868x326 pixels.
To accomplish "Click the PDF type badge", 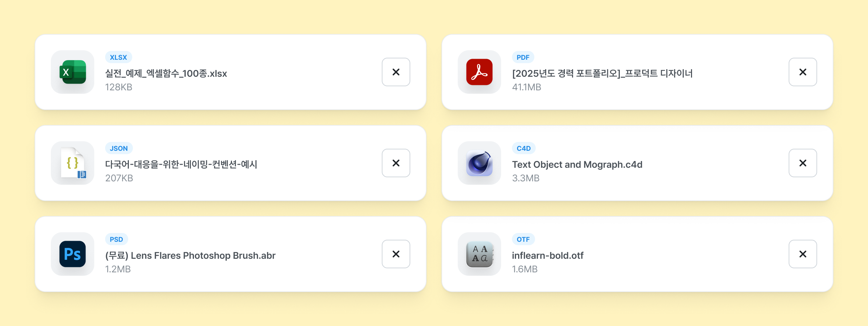I will tap(523, 57).
